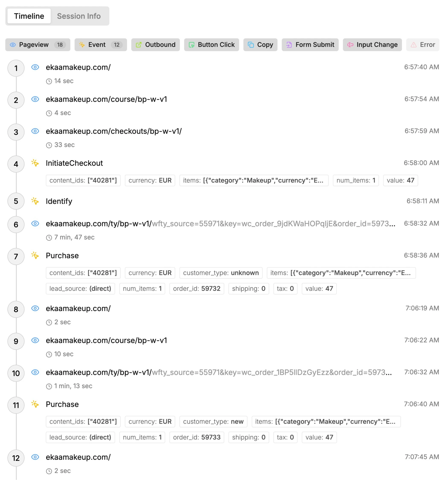Click shipping: 0 tag in step 11
This screenshot has width=448, height=480.
[249, 437]
